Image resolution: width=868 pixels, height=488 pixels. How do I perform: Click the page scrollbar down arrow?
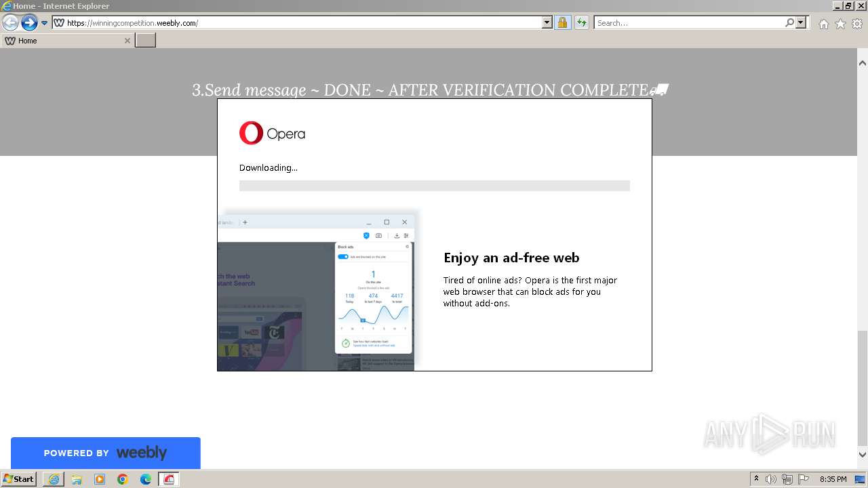(x=863, y=455)
